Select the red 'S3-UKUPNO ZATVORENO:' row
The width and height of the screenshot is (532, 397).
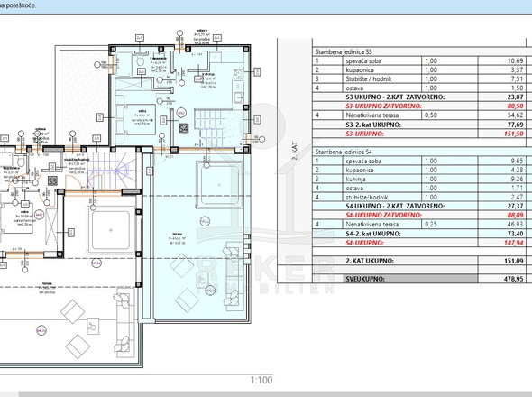422,106
